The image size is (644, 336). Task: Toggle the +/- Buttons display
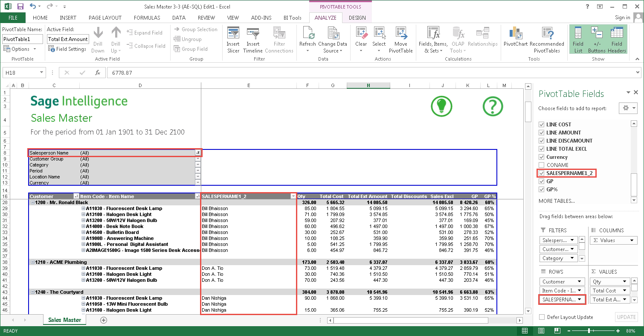pyautogui.click(x=597, y=40)
